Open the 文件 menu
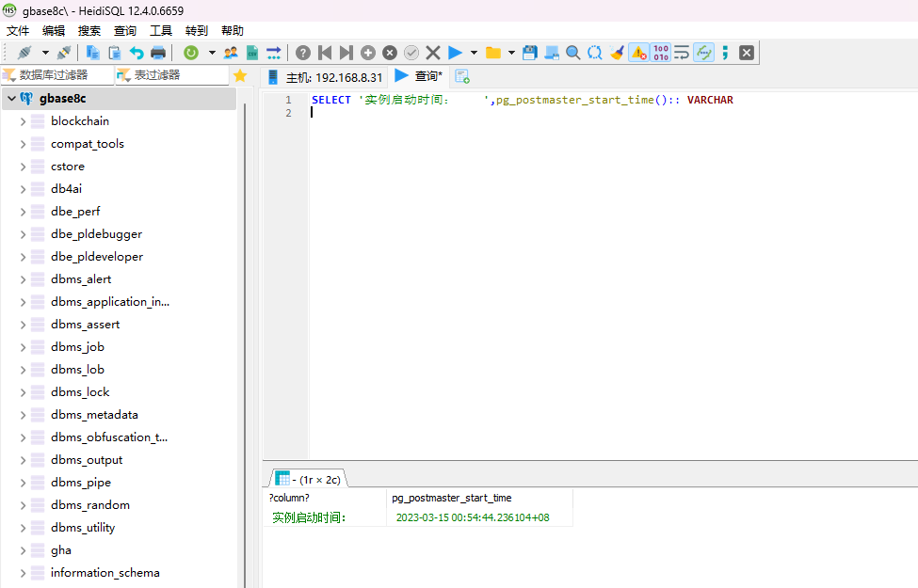This screenshot has width=918, height=588. point(18,30)
